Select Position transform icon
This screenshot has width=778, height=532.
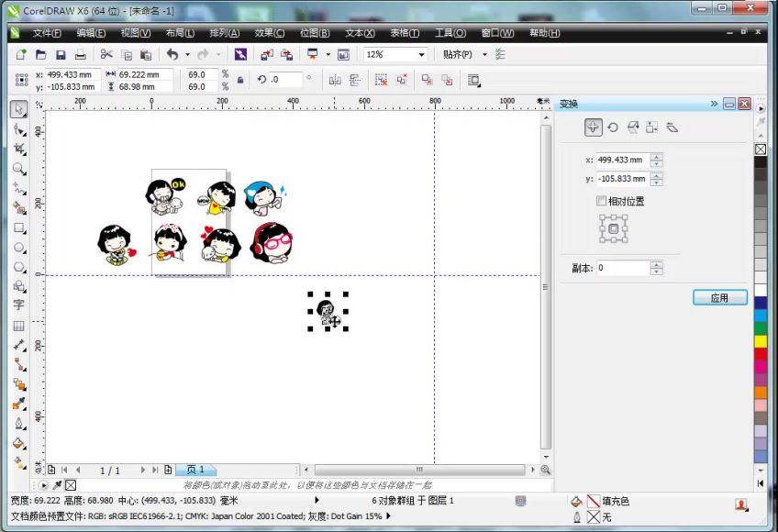tap(593, 127)
